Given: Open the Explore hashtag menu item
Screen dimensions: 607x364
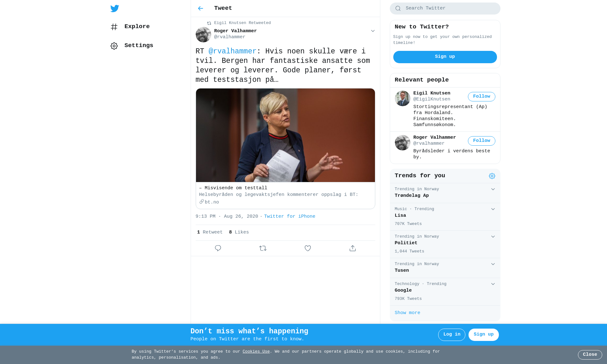Looking at the screenshot, I should click(130, 27).
